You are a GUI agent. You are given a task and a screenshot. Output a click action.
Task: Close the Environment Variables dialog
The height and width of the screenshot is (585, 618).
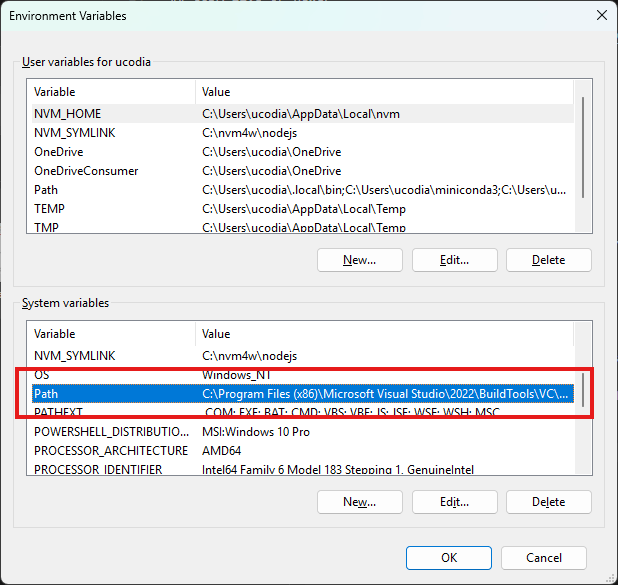point(600,16)
